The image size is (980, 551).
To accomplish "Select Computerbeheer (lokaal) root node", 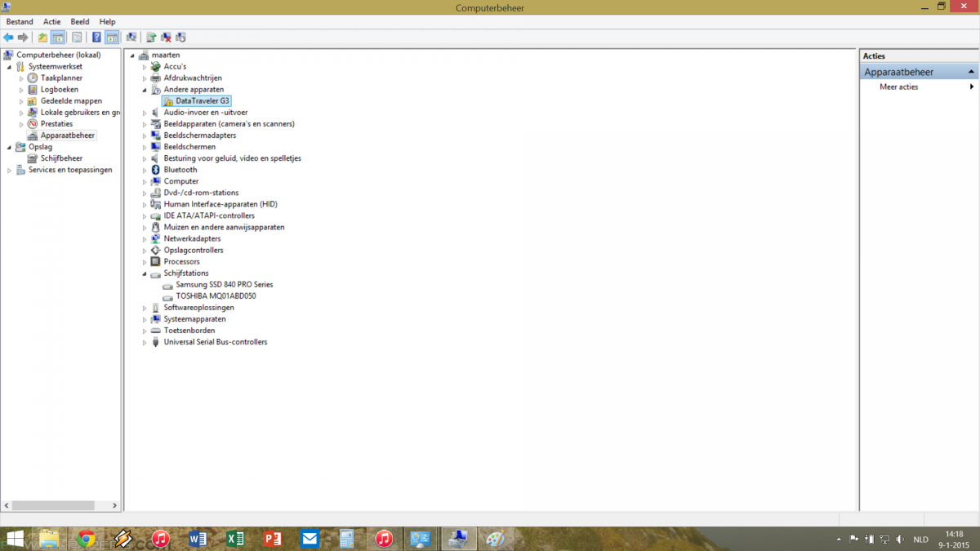I will [x=58, y=55].
